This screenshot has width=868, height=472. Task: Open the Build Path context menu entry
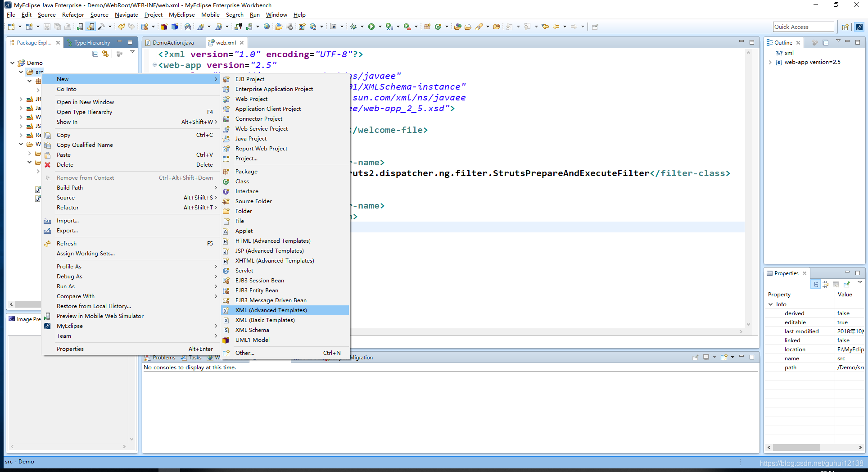(x=131, y=188)
